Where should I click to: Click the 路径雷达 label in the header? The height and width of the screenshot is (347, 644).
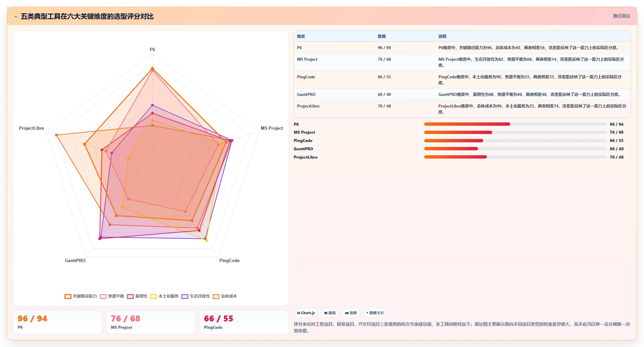point(621,16)
